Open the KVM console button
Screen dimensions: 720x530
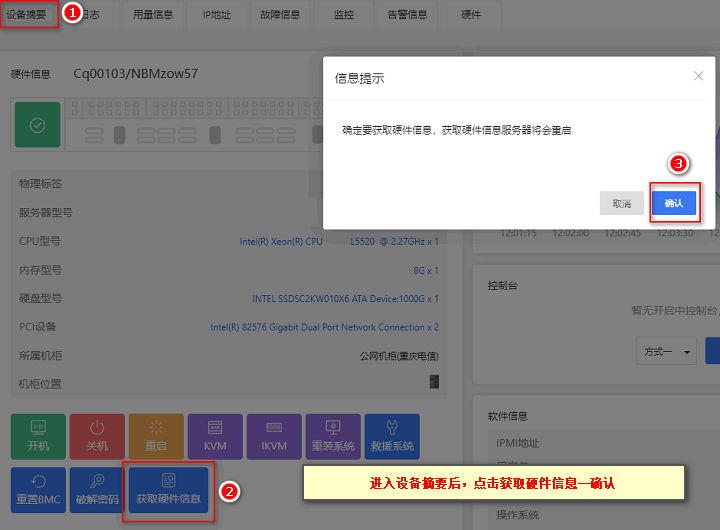pyautogui.click(x=215, y=436)
